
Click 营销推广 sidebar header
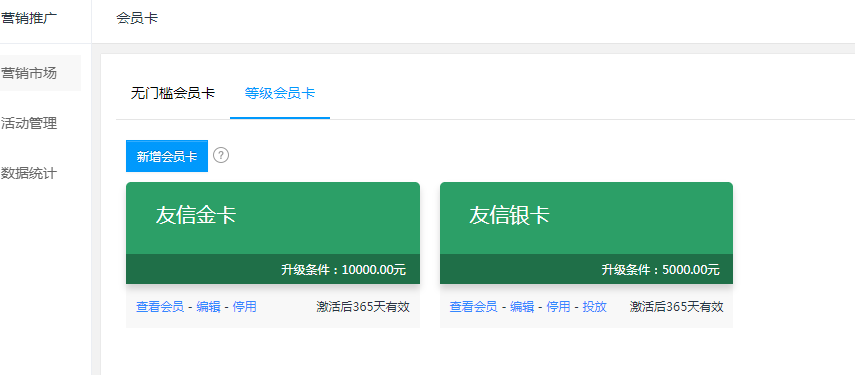28,19
